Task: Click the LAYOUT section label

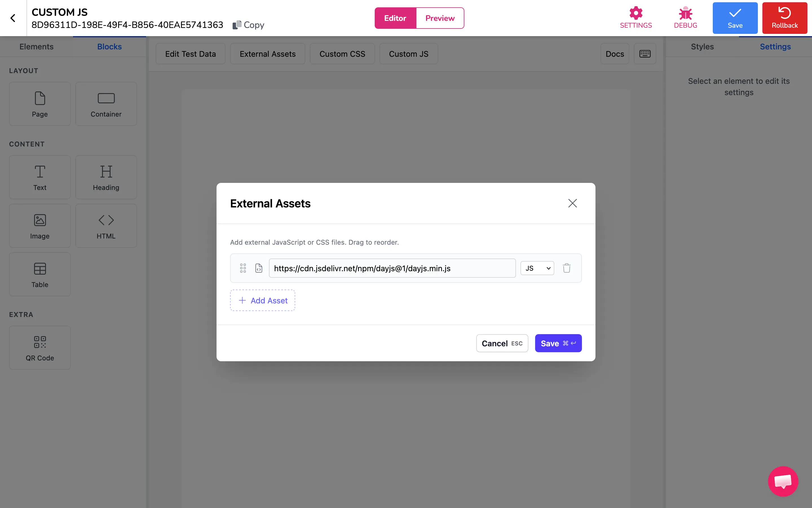Action: [x=23, y=71]
